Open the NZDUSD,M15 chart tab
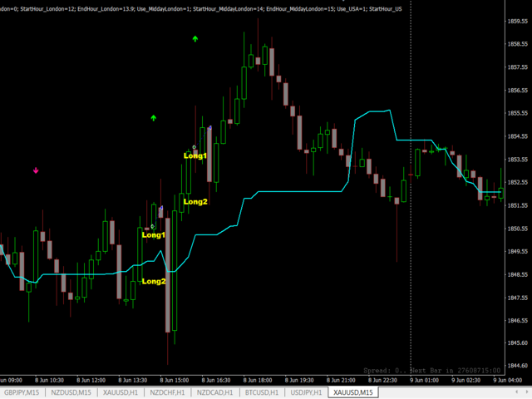 71,392
